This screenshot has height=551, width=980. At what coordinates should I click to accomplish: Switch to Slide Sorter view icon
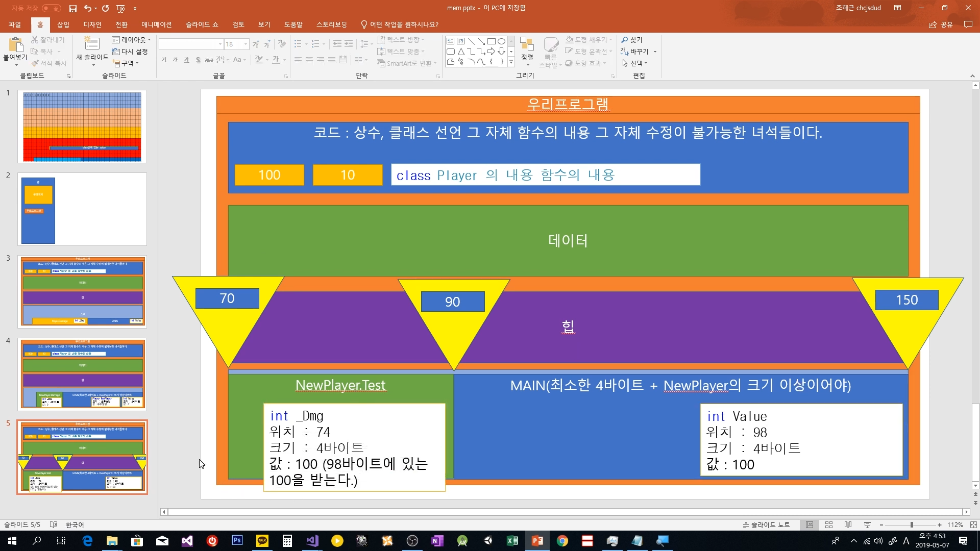coord(829,524)
